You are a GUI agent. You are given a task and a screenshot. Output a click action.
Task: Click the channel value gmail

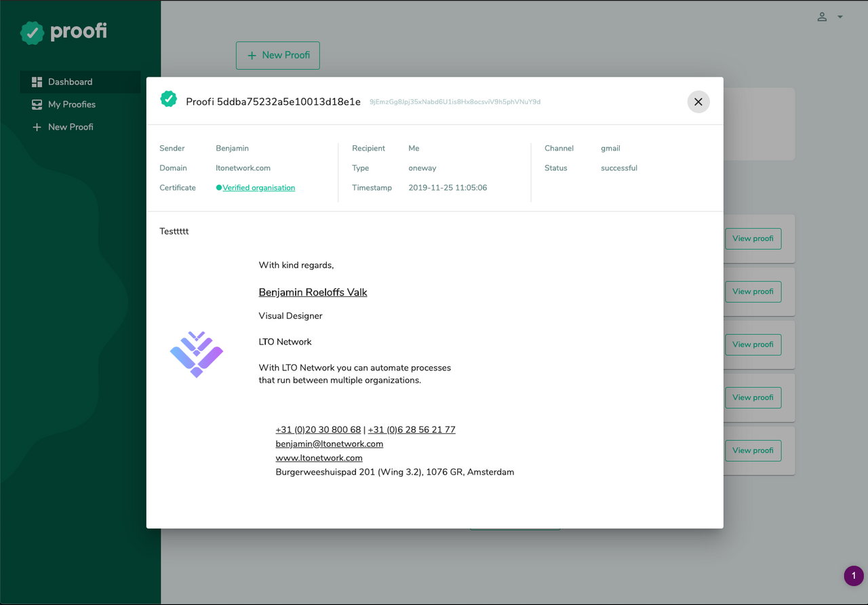[610, 149]
